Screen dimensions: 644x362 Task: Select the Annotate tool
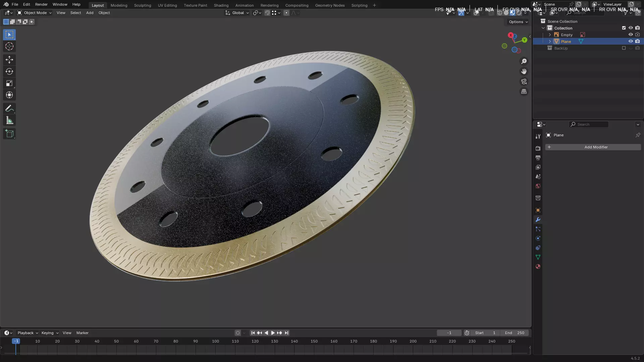(9, 108)
